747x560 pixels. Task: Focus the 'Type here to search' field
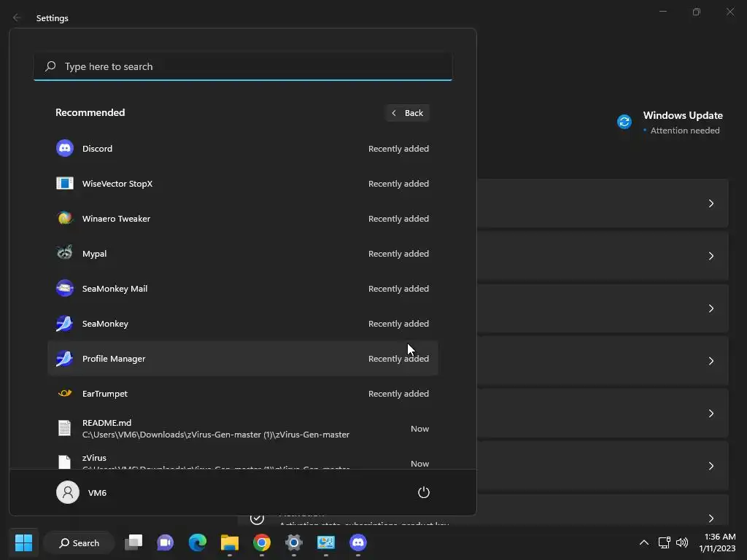pyautogui.click(x=242, y=66)
